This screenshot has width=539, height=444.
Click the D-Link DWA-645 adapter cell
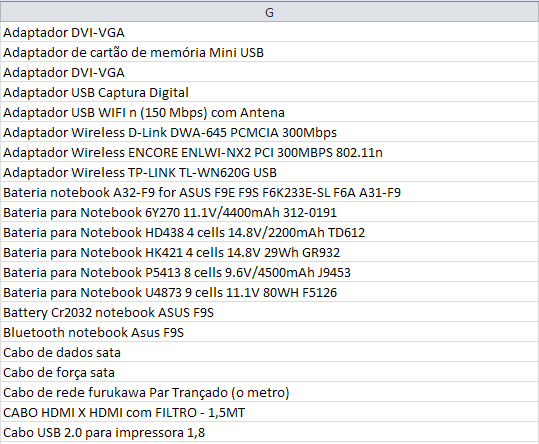click(270, 132)
